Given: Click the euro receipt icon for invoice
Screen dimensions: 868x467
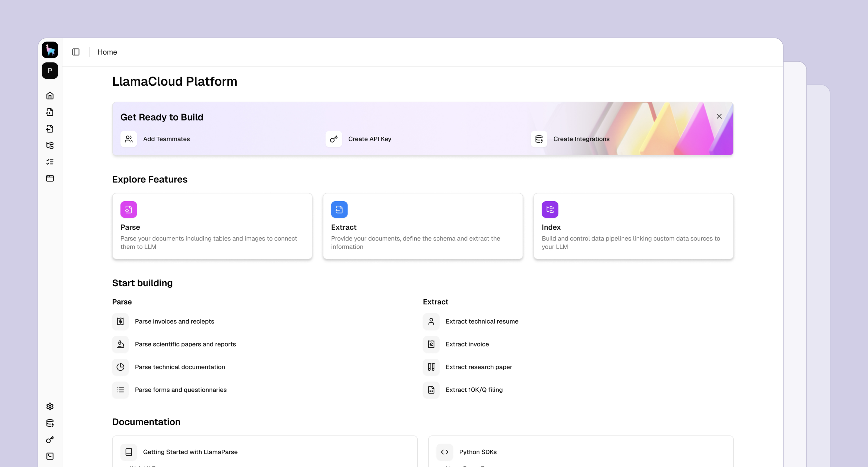Looking at the screenshot, I should (x=431, y=344).
